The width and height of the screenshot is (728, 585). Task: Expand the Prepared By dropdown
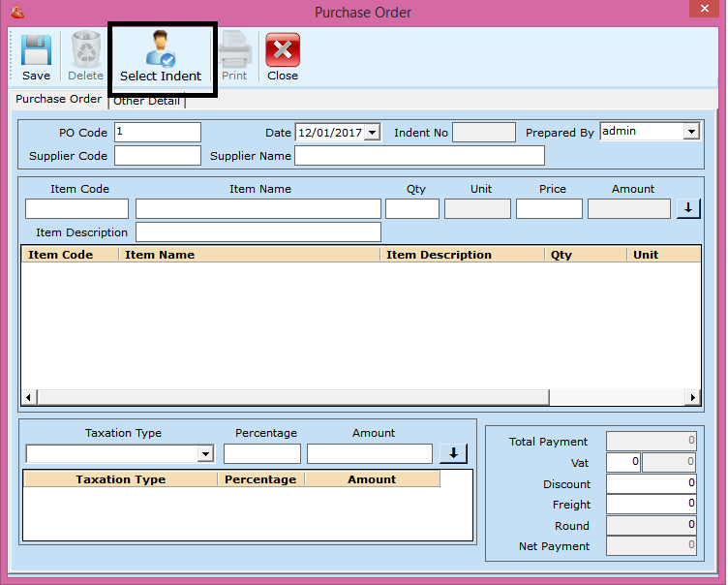click(691, 132)
